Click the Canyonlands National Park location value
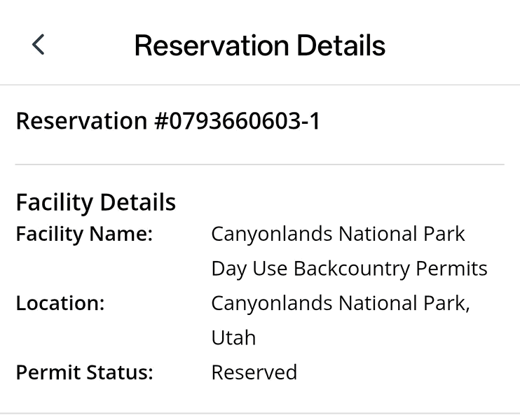The width and height of the screenshot is (520, 420). coord(340,303)
